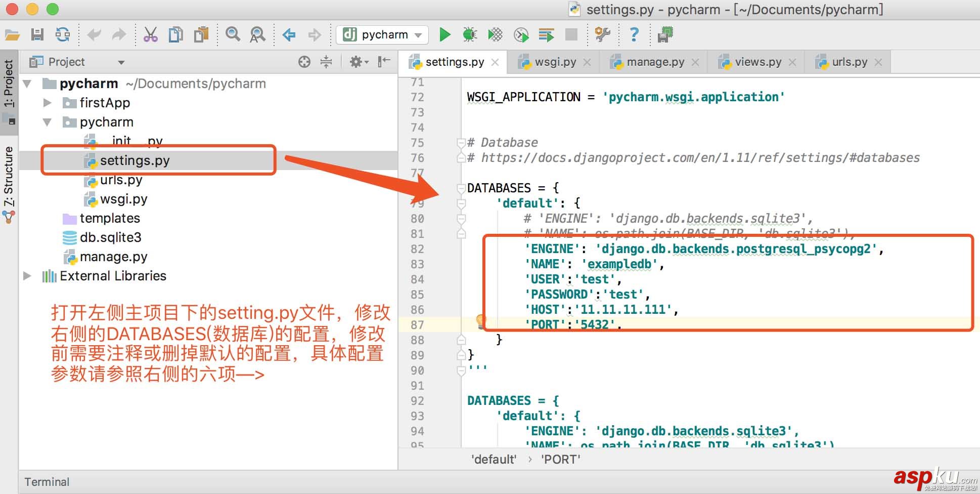Expand the firstApp folder

(47, 103)
